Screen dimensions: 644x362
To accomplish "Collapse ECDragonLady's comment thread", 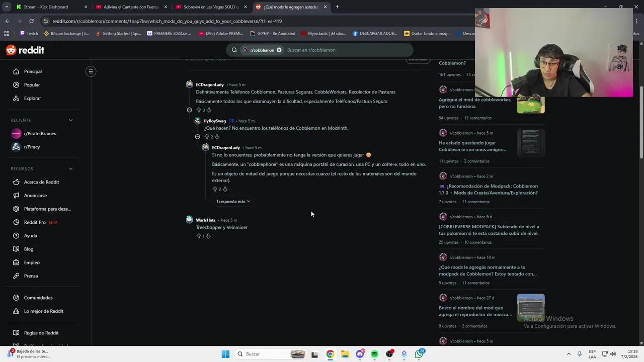I will 190,110.
